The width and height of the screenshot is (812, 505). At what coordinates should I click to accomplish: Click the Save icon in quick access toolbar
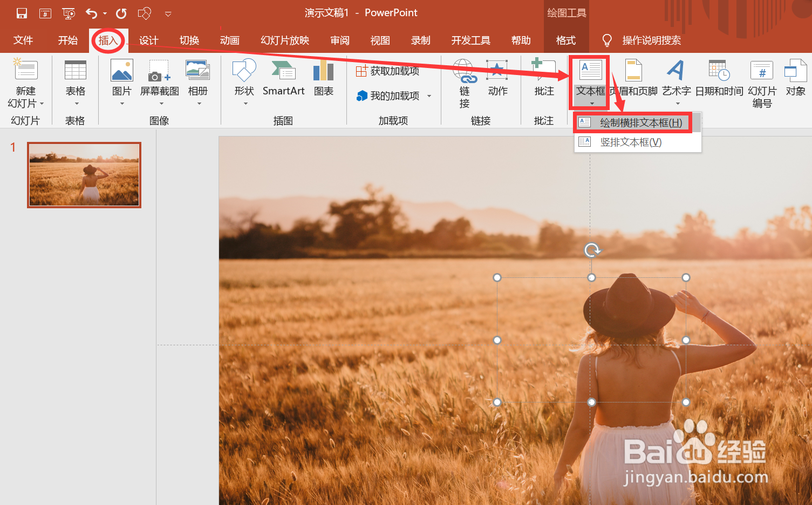pyautogui.click(x=22, y=13)
